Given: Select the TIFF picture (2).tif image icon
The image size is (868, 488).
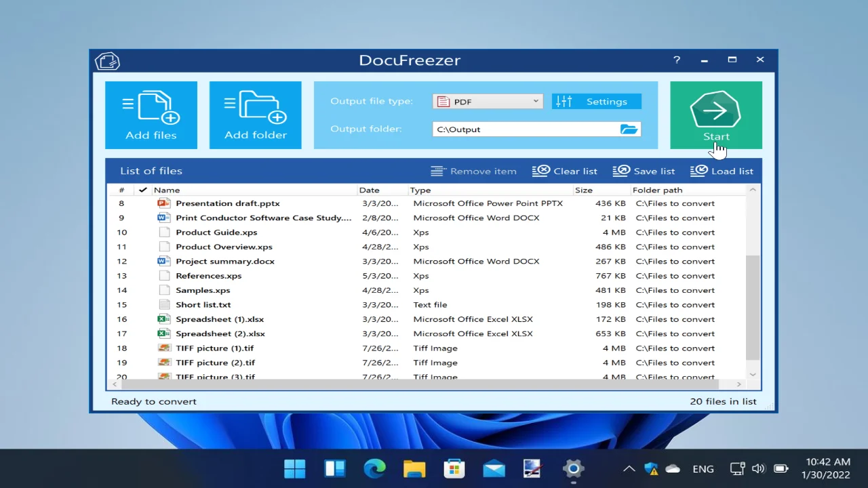Looking at the screenshot, I should click(163, 363).
